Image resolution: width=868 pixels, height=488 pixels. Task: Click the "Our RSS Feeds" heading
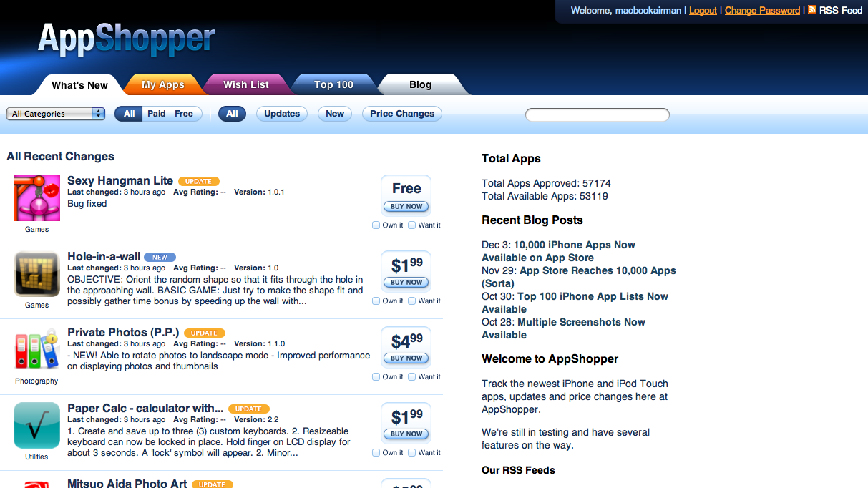pos(518,470)
